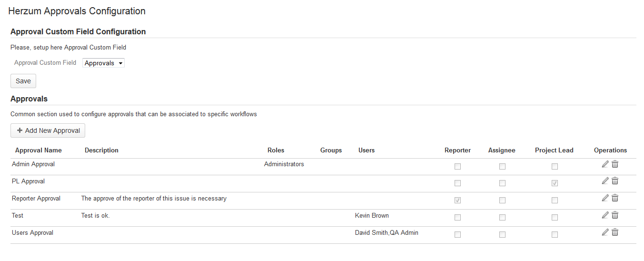Check Assignee box in Admin Approval row
Image resolution: width=644 pixels, height=261 pixels.
[x=502, y=167]
